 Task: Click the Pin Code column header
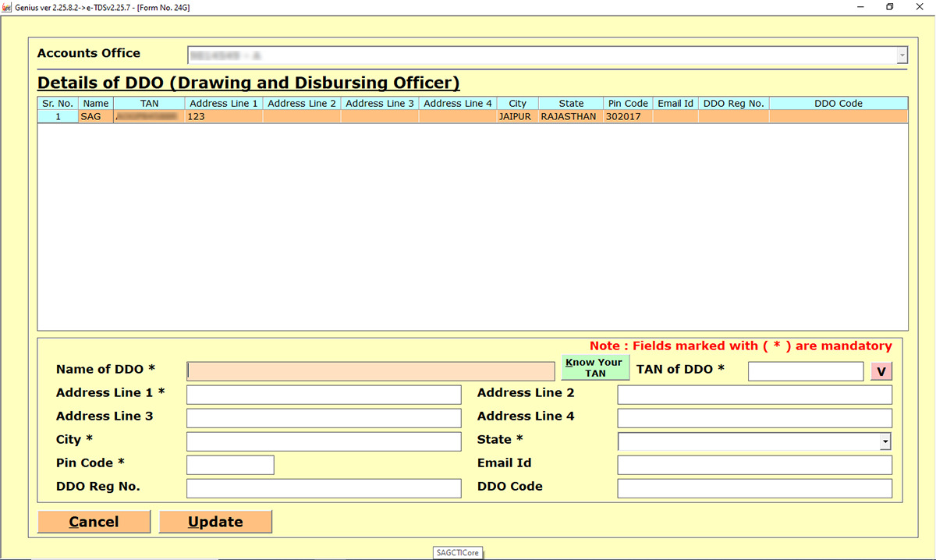(628, 103)
